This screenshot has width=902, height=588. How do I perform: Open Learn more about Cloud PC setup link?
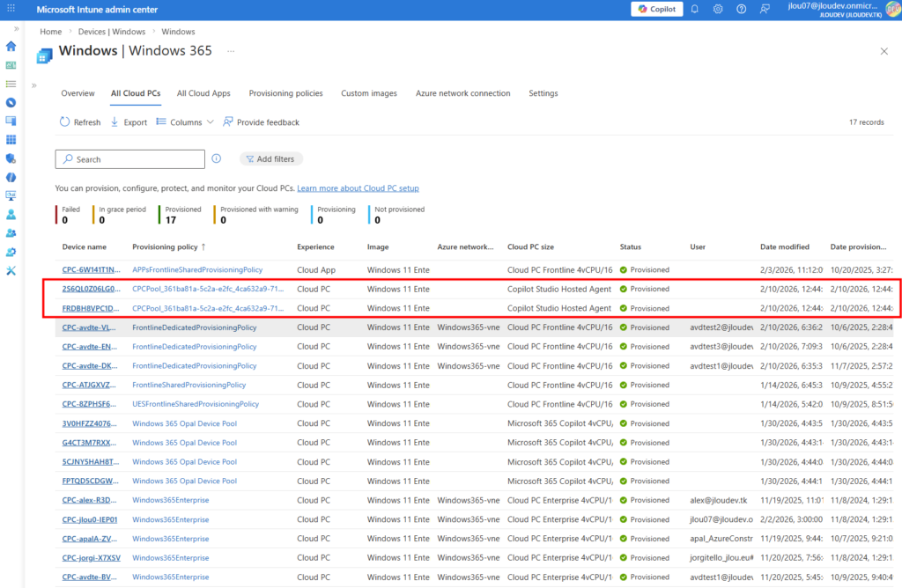coord(358,188)
